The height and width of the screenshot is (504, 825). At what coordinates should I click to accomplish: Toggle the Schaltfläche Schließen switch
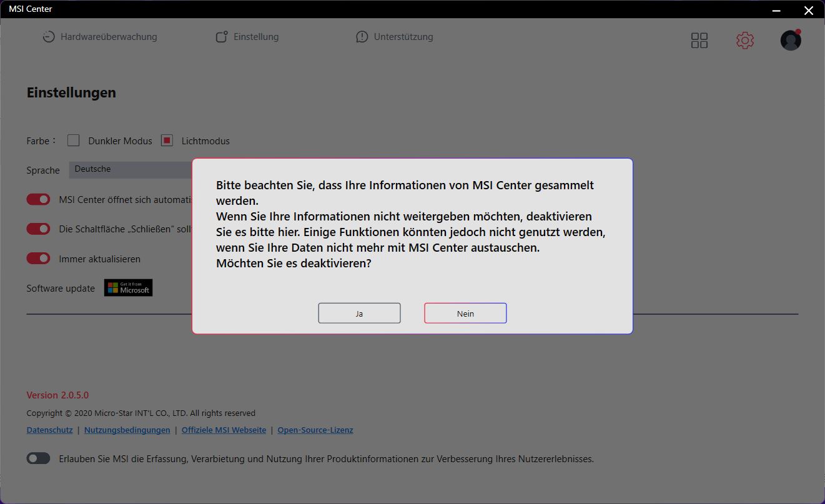tap(38, 229)
